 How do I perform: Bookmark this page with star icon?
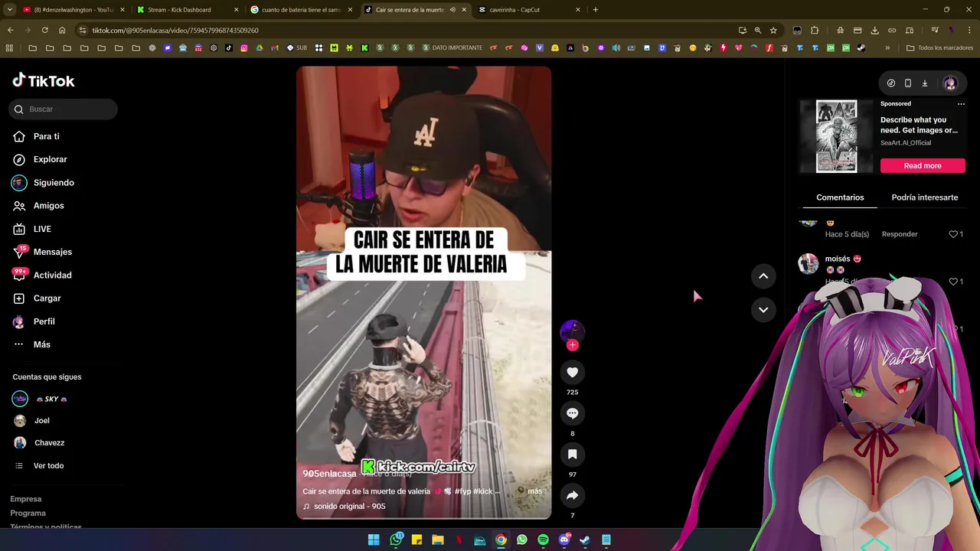(x=773, y=31)
